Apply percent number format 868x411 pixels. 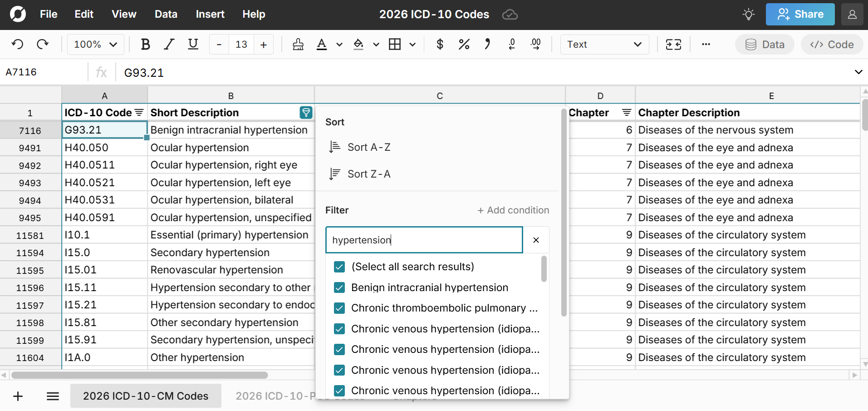click(x=464, y=45)
